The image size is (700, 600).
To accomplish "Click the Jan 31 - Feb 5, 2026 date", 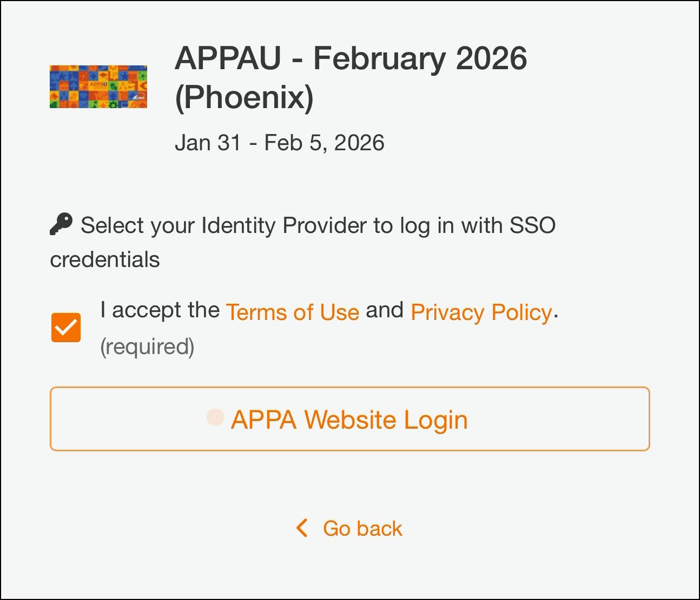I will pyautogui.click(x=279, y=143).
